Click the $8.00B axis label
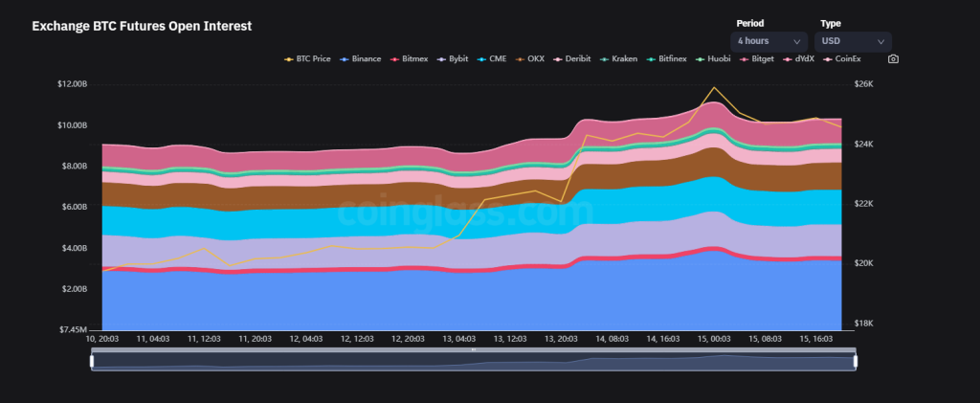The height and width of the screenshot is (403, 980). [75, 167]
